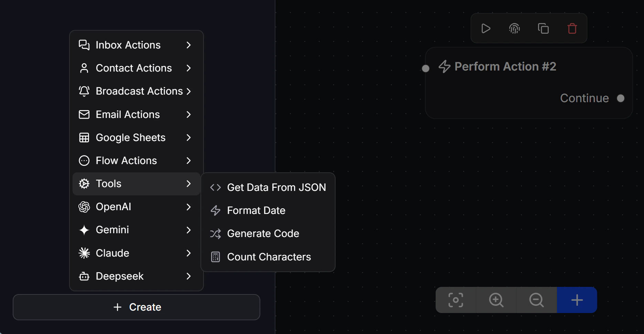Click the Perform Action #2 node title
Screen dimensions: 644x334
(505, 66)
